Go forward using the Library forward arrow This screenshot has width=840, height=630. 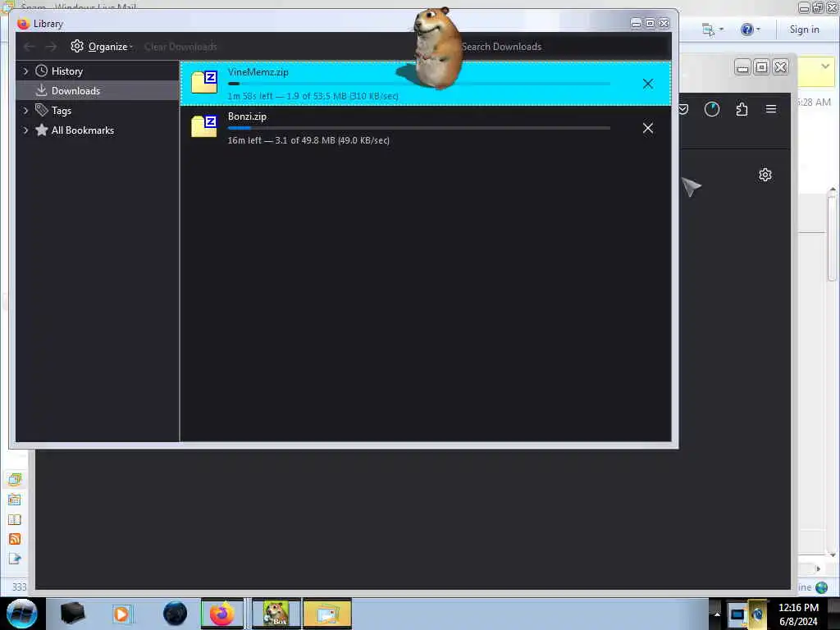coord(51,47)
